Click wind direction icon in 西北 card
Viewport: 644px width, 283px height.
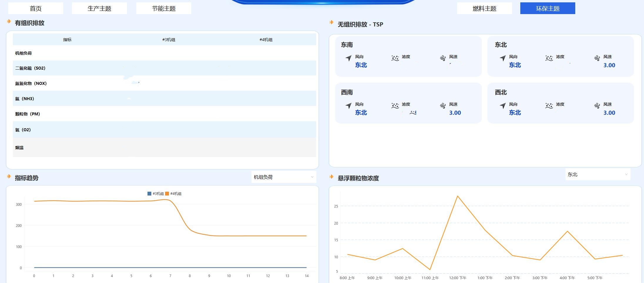(x=503, y=106)
